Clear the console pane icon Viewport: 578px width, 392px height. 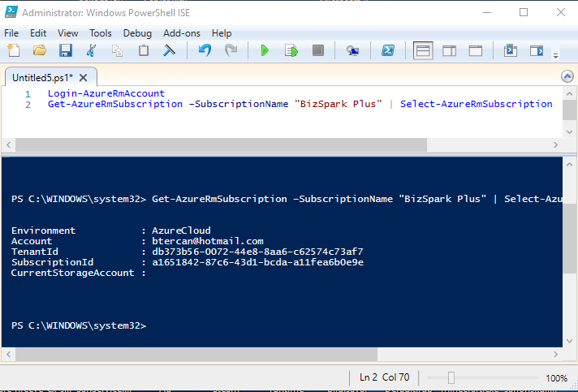coord(169,50)
